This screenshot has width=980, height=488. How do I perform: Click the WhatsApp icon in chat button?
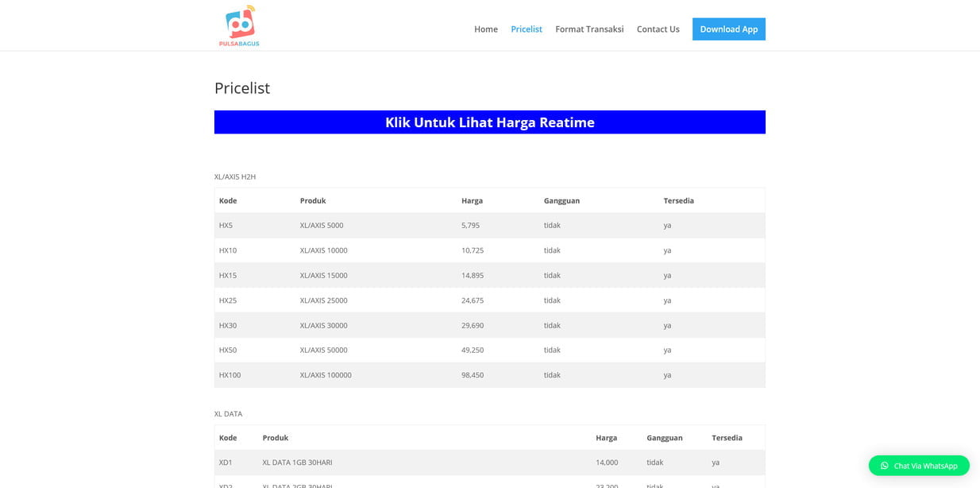[884, 466]
